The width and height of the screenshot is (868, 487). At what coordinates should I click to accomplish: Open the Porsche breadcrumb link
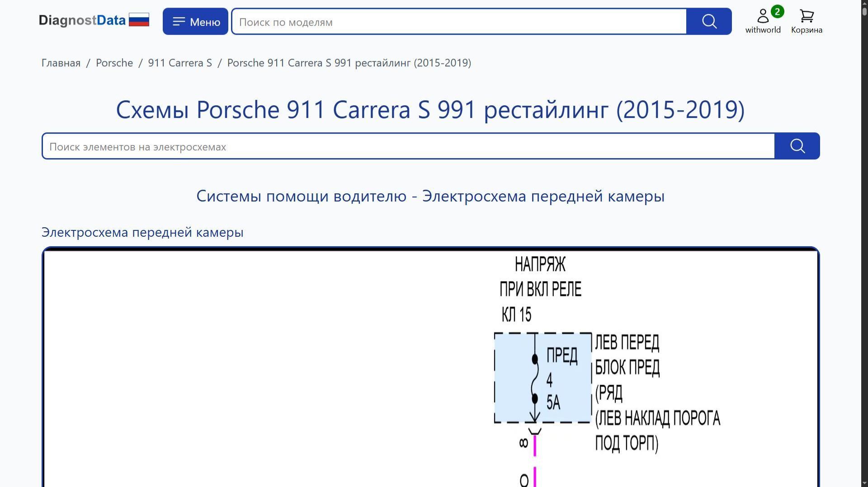[114, 63]
